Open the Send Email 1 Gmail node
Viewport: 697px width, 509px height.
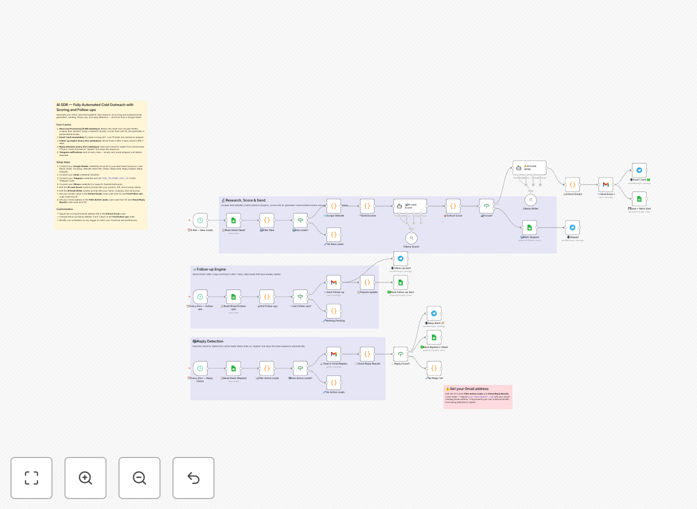606,184
